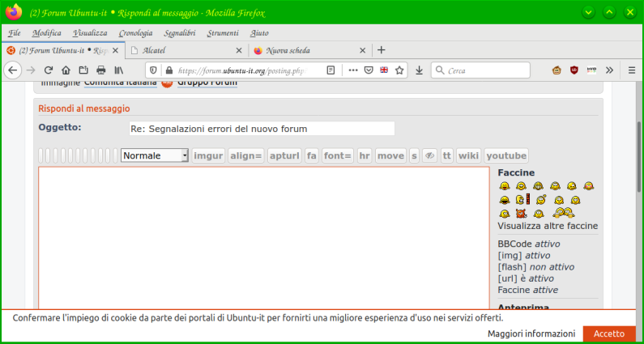
Task: Open a new tab with plus icon
Action: pos(382,50)
